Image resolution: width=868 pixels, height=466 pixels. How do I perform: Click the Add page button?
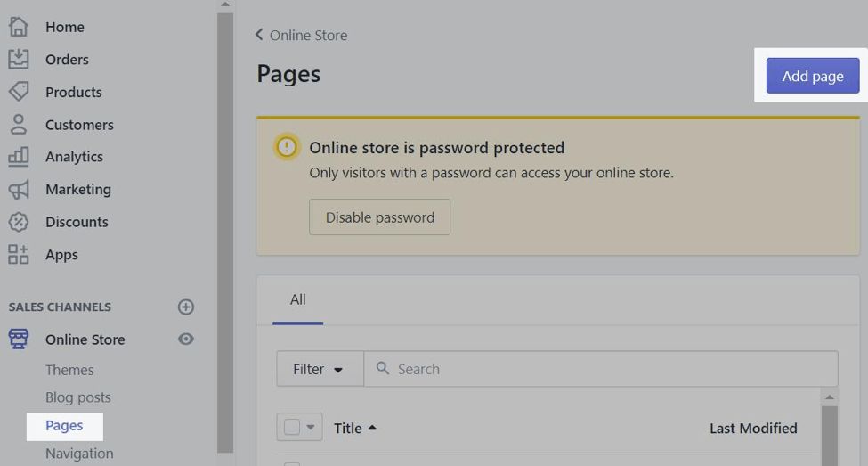[812, 76]
